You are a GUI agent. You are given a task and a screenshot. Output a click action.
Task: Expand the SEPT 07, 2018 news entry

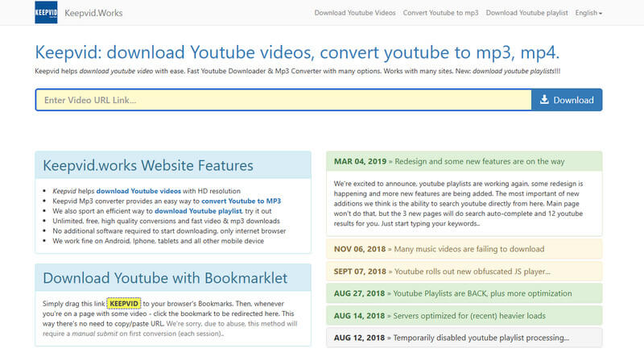pyautogui.click(x=464, y=272)
